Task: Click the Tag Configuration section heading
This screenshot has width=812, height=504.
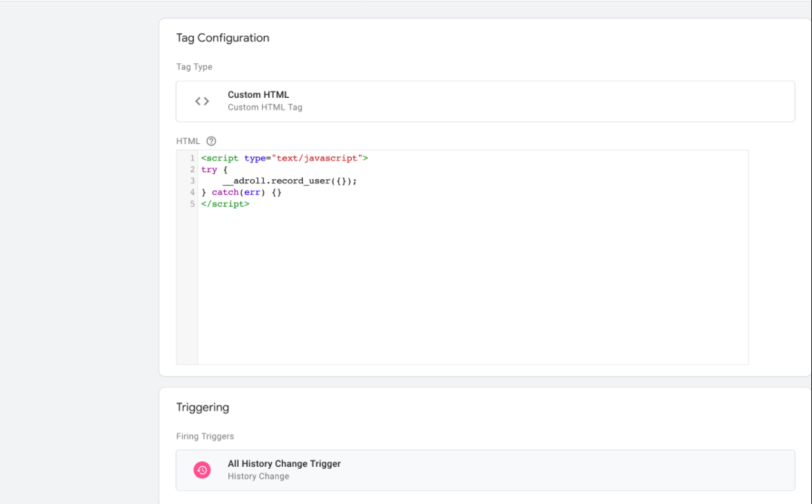Action: pos(223,38)
